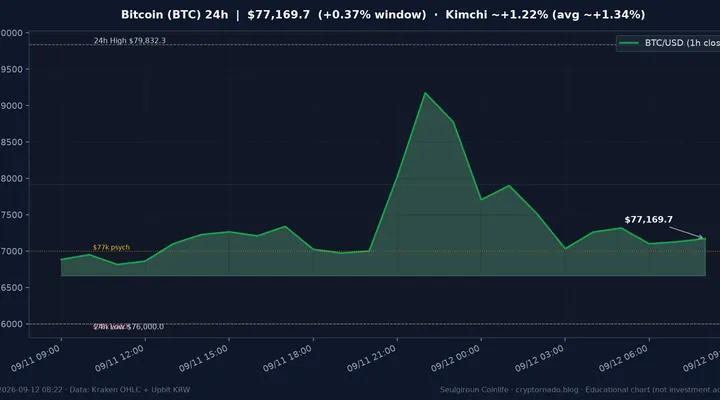Click the $77,169.7 price annotation
This screenshot has height=400, width=720.
[x=648, y=220]
